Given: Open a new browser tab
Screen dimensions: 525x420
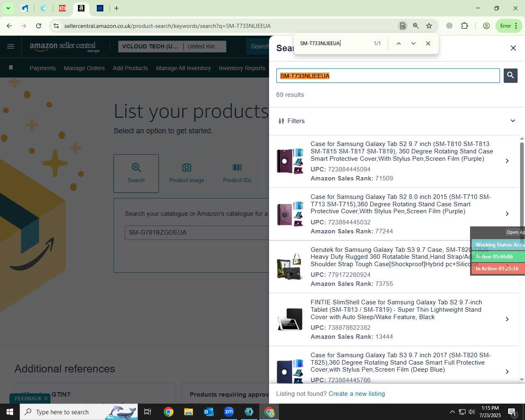Looking at the screenshot, I should [x=116, y=8].
